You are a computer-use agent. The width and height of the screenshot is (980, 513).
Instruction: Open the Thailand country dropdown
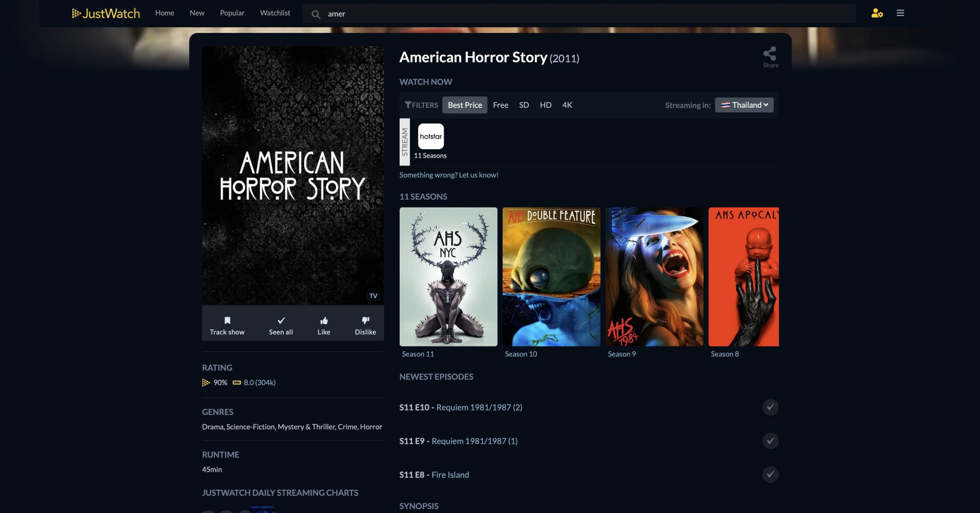tap(744, 105)
